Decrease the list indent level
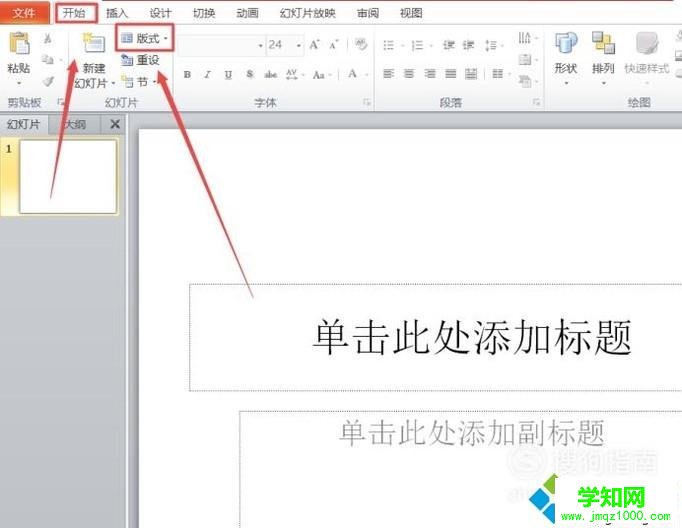 tap(448, 45)
